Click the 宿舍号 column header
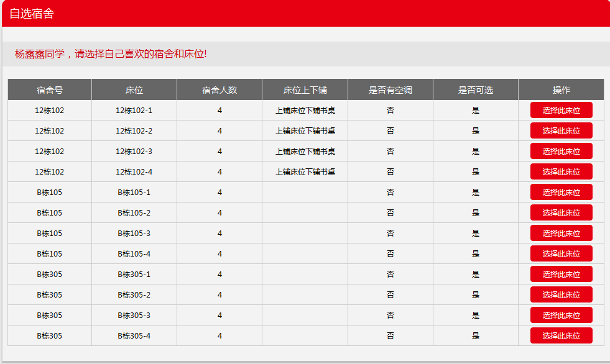610x364 pixels. [x=50, y=90]
